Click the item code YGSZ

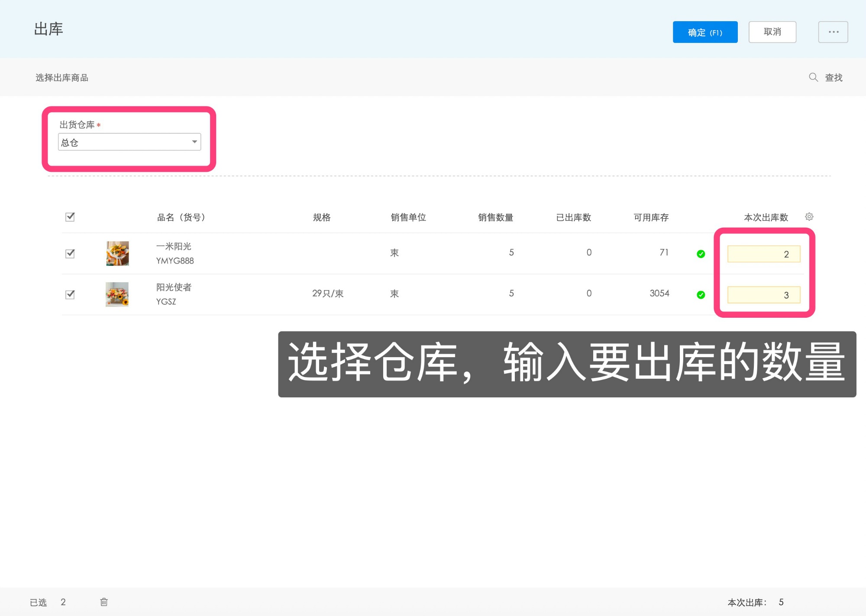pos(166,302)
